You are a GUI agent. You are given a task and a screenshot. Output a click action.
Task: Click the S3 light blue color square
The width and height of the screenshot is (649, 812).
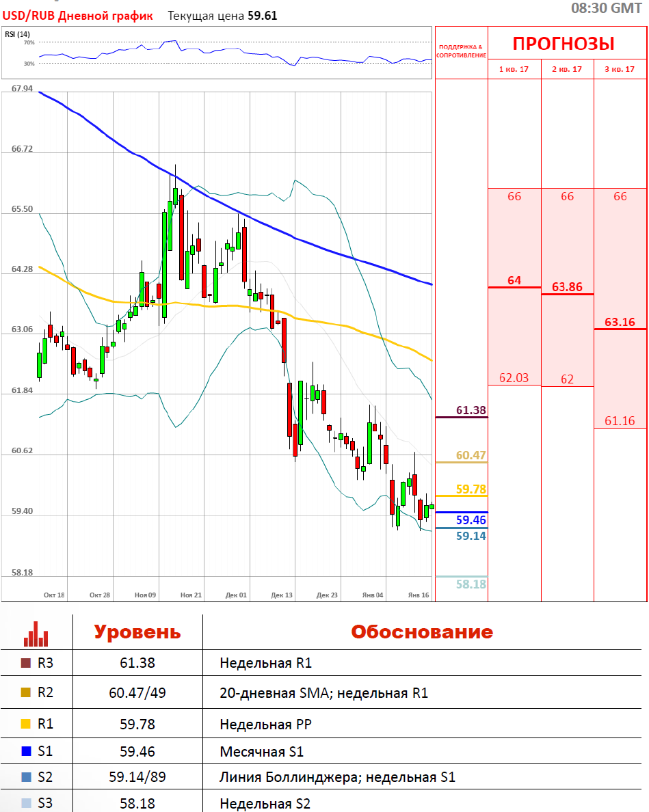tap(26, 803)
